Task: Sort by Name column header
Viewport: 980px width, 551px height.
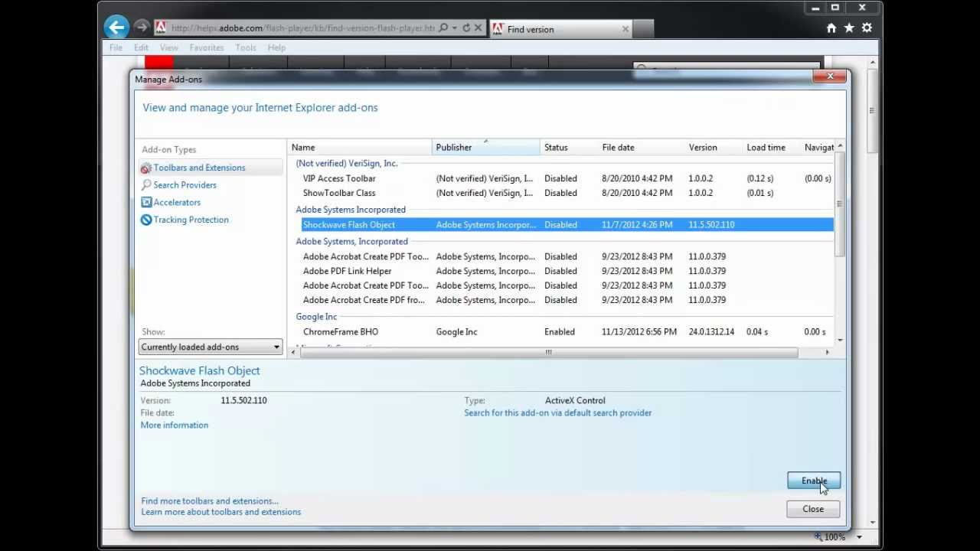Action: point(360,147)
